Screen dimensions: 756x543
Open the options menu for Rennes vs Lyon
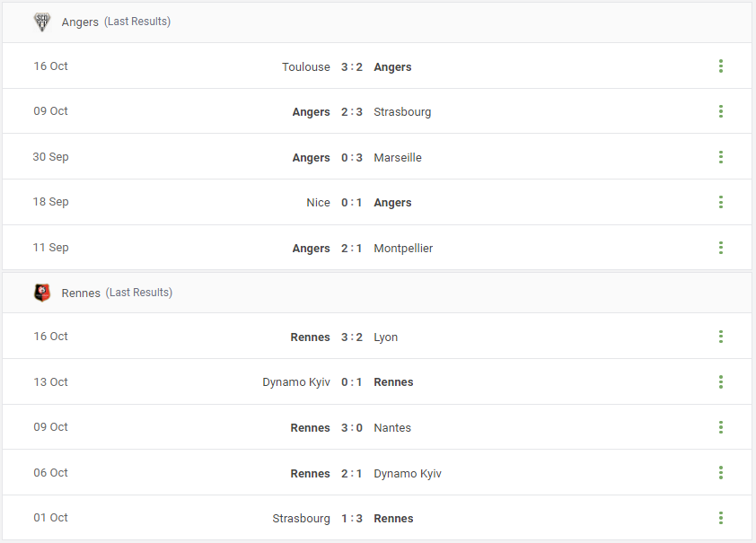pyautogui.click(x=721, y=337)
